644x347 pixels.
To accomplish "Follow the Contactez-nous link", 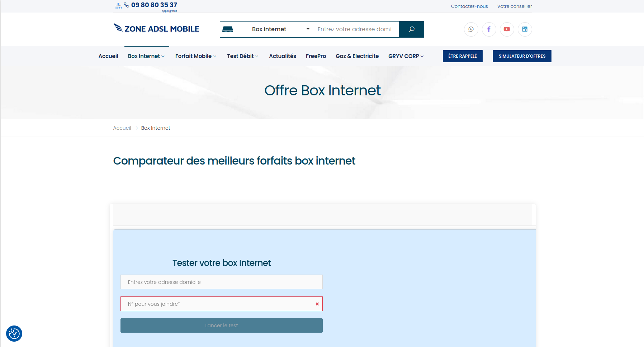I will (x=469, y=6).
